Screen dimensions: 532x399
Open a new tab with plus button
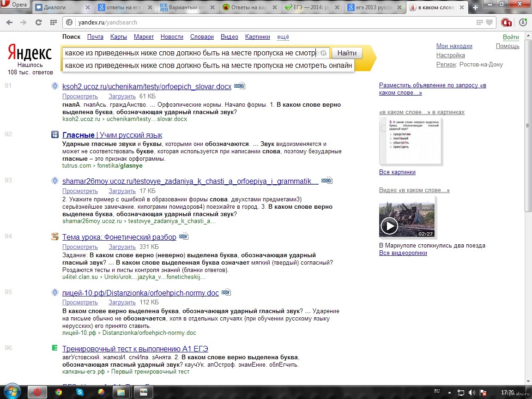coord(475,7)
